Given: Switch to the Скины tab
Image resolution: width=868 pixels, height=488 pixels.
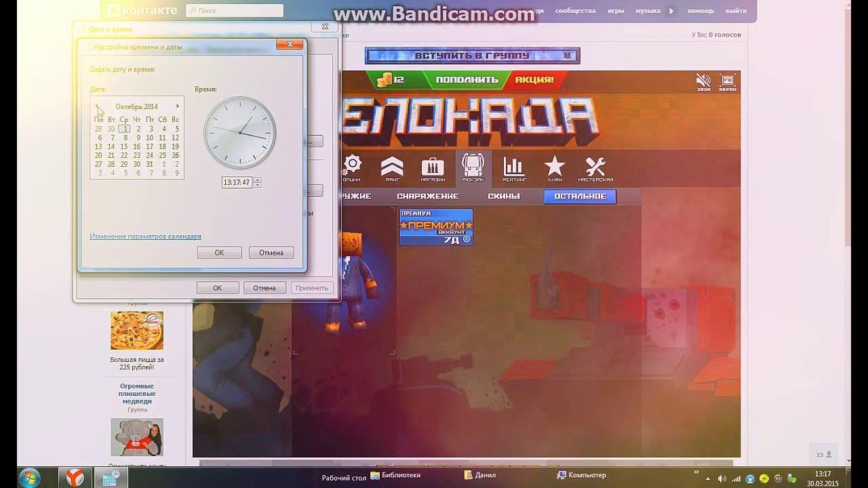Looking at the screenshot, I should [504, 196].
